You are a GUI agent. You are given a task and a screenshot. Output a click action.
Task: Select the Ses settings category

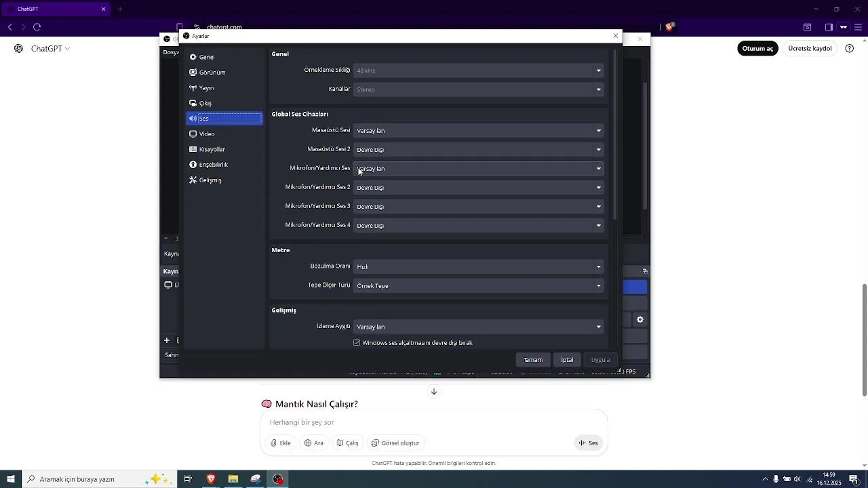pyautogui.click(x=224, y=119)
